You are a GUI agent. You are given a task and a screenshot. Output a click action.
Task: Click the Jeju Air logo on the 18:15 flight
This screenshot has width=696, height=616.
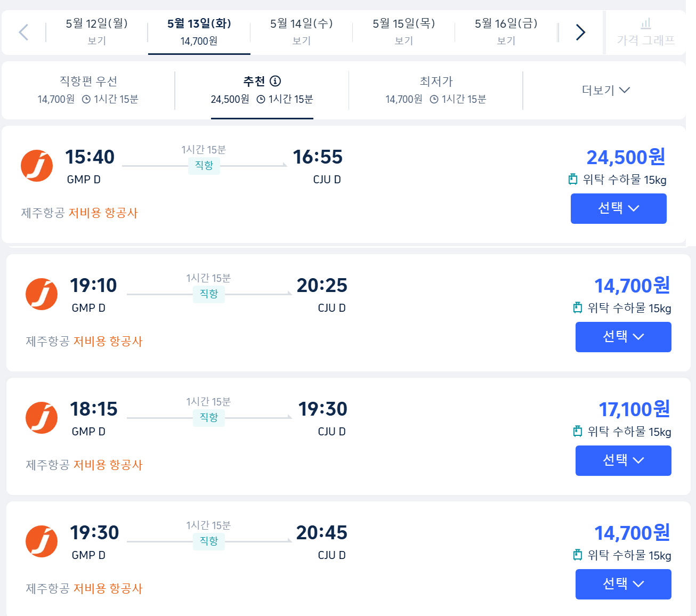click(42, 418)
